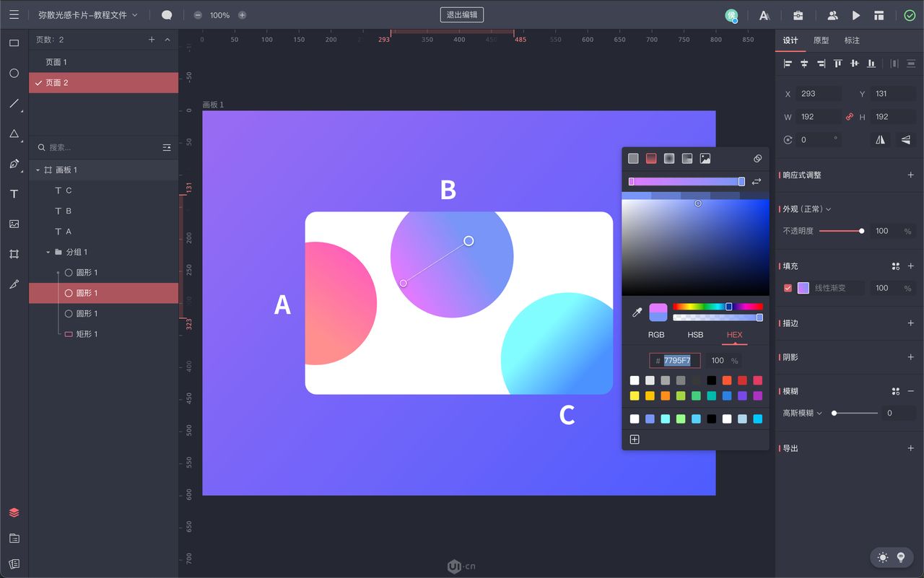Image resolution: width=924 pixels, height=578 pixels.
Task: Switch color mode to HEX
Action: click(x=734, y=335)
